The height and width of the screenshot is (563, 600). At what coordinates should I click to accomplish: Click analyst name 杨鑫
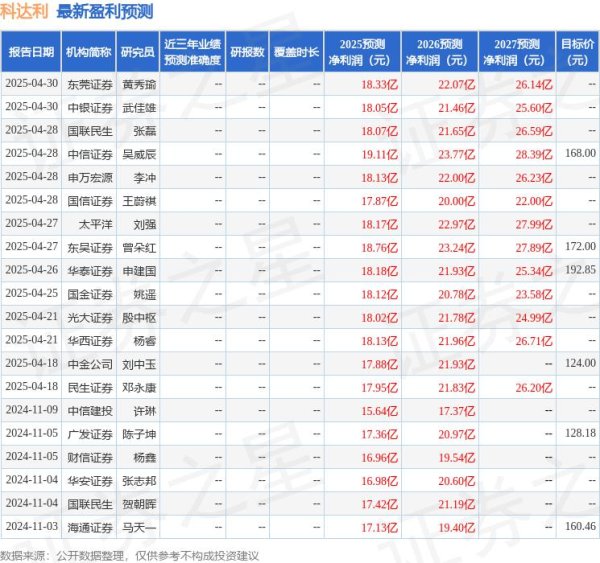[145, 458]
